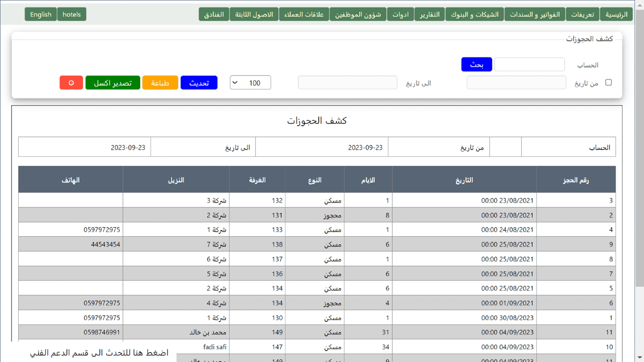
Task: Click the red settings gear icon
Action: pyautogui.click(x=71, y=83)
